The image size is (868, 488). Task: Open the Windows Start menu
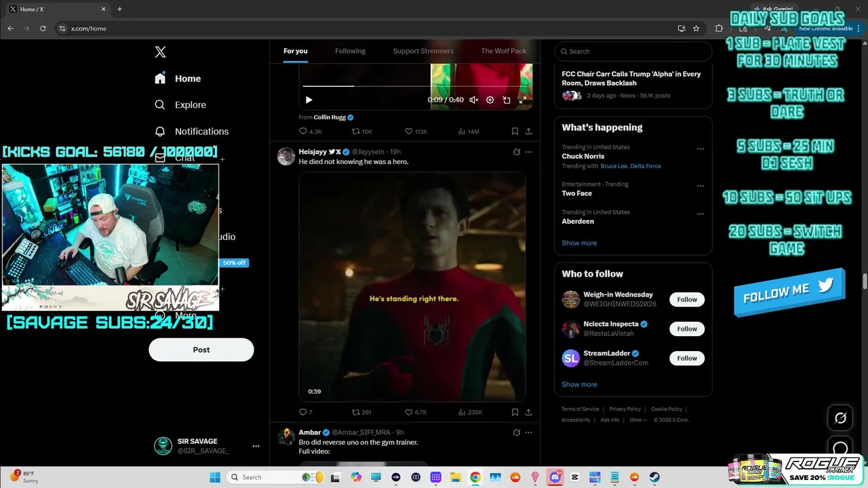point(215,477)
